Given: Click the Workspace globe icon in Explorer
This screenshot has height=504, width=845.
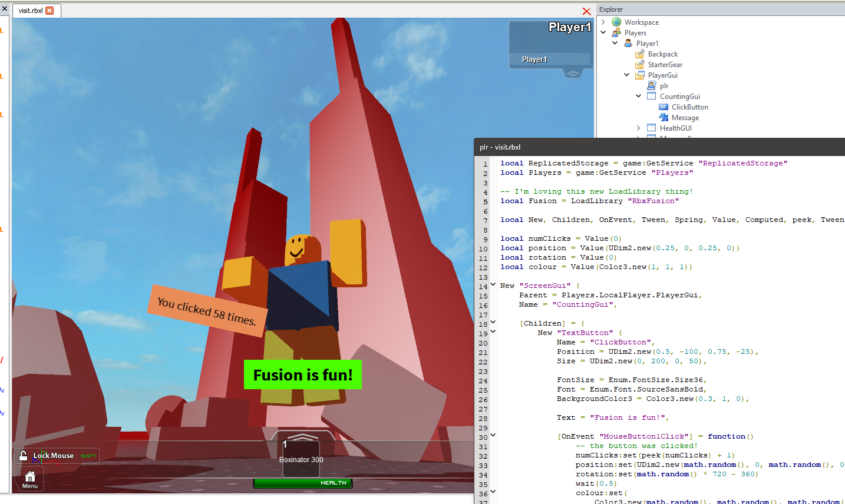Looking at the screenshot, I should click(616, 22).
